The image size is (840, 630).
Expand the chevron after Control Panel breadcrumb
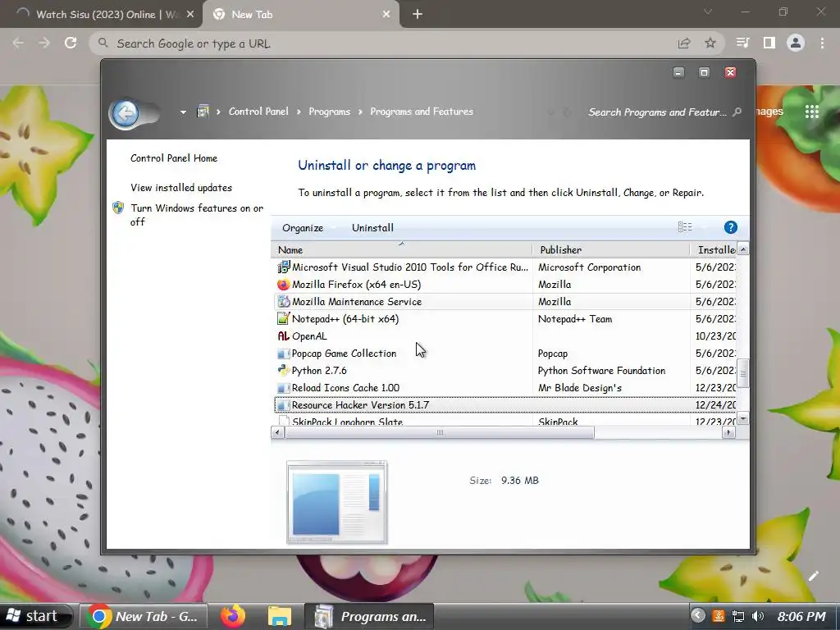click(x=299, y=112)
